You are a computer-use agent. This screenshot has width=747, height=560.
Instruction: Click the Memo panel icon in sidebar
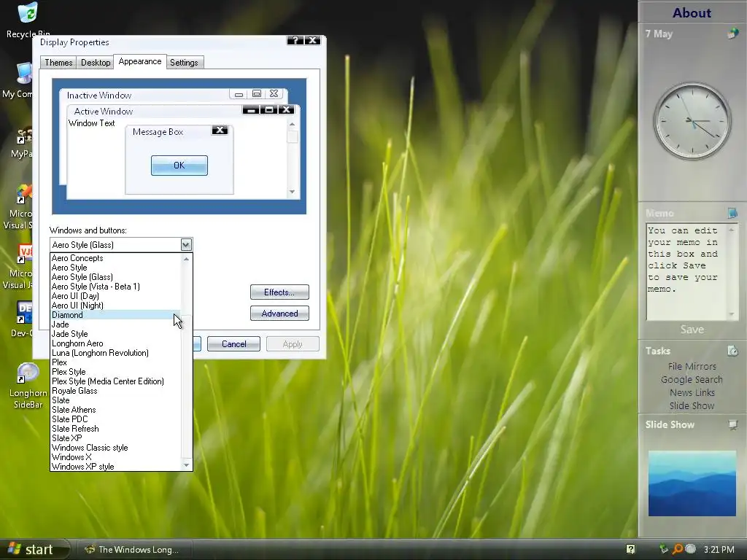pyautogui.click(x=732, y=213)
